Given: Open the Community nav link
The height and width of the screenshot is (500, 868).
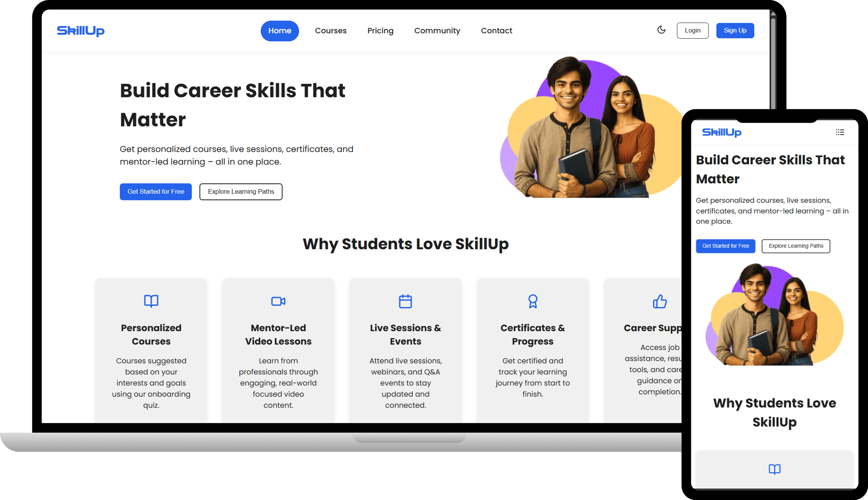Looking at the screenshot, I should [x=437, y=31].
